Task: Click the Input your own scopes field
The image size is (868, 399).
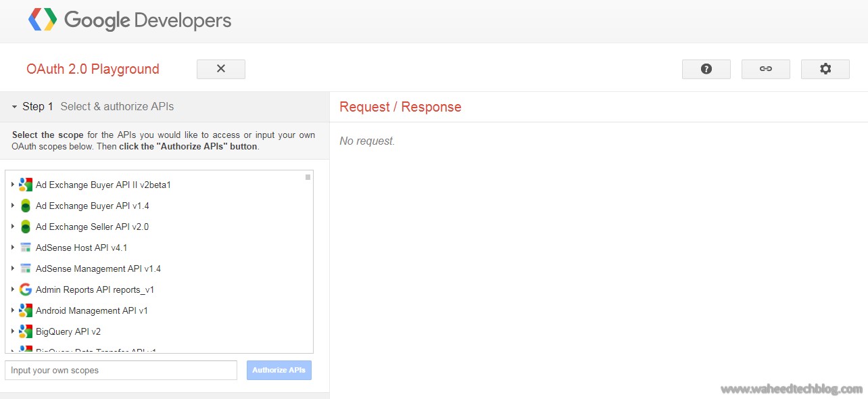Action: pyautogui.click(x=120, y=370)
